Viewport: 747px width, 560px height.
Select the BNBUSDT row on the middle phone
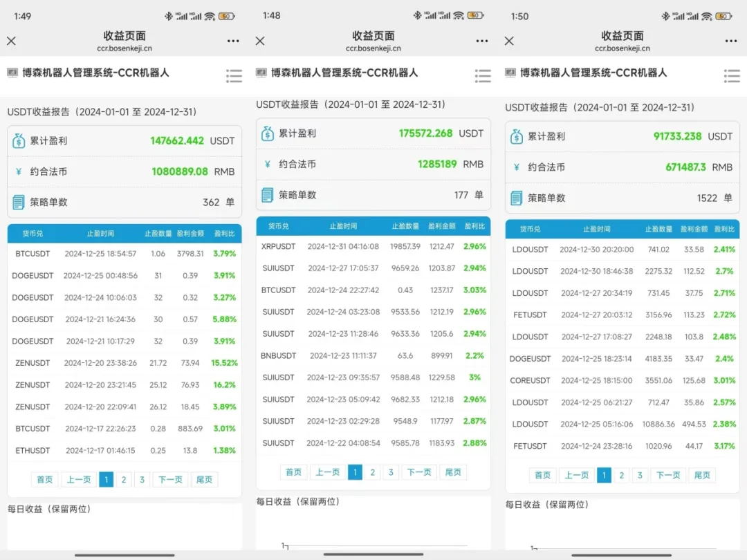coord(373,356)
